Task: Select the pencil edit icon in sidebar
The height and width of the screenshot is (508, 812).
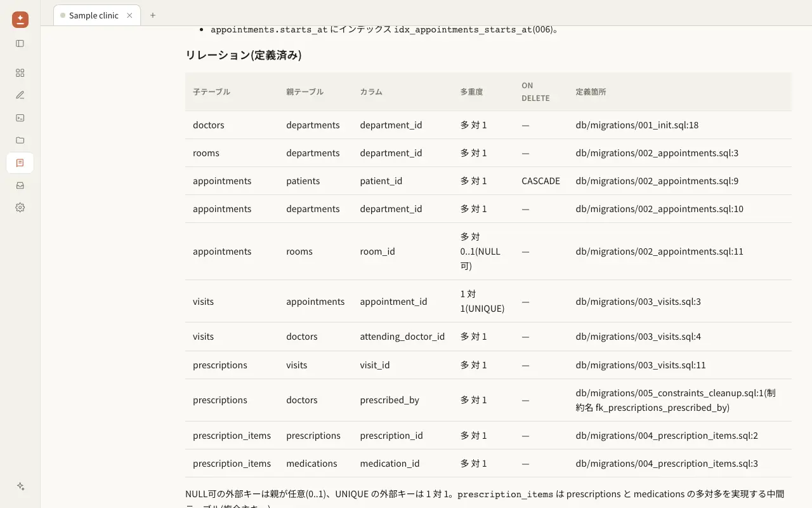Action: [x=20, y=95]
